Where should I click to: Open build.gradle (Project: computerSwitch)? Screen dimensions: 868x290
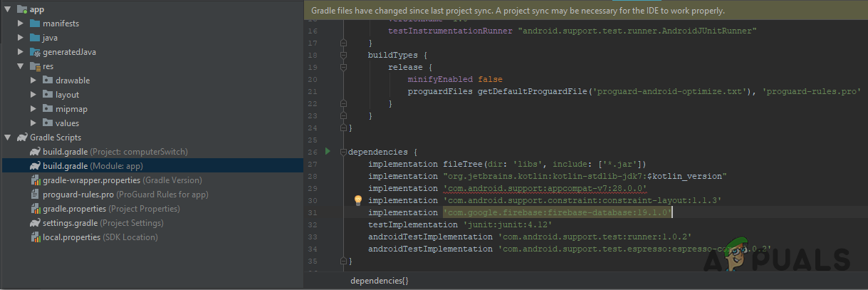(x=115, y=152)
